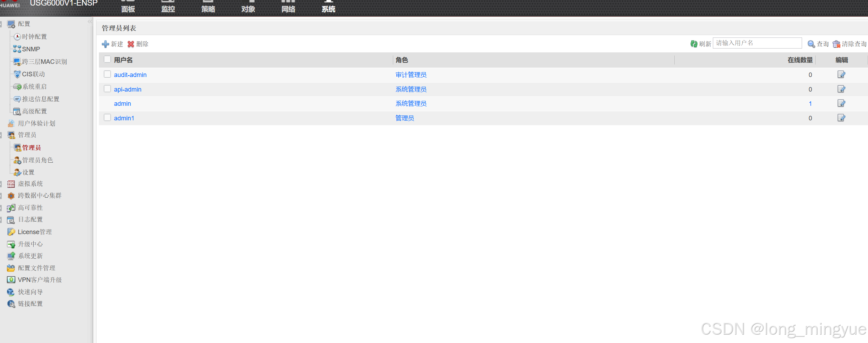The width and height of the screenshot is (868, 343).
Task: Expand the 跨数据中心集群 tree node
Action: [1, 196]
